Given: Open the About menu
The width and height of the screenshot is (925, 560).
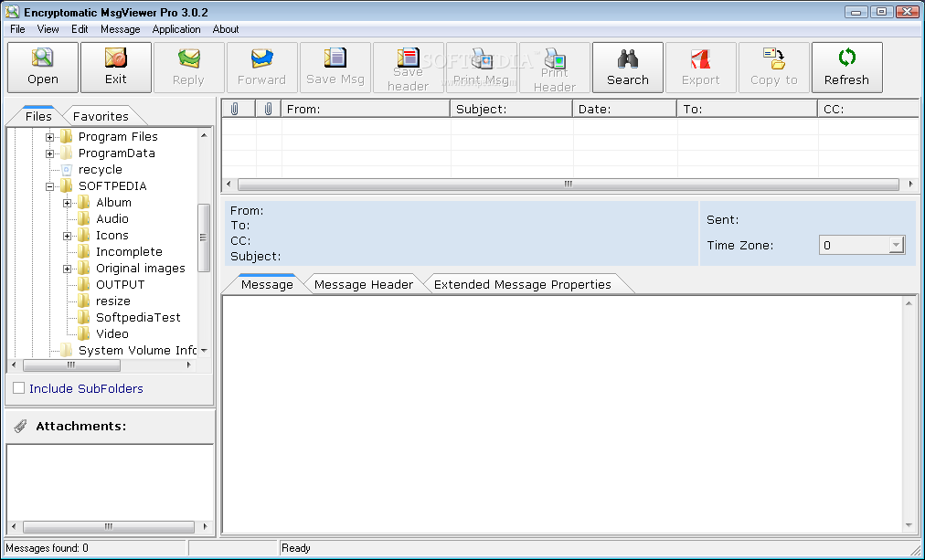Looking at the screenshot, I should coord(226,29).
